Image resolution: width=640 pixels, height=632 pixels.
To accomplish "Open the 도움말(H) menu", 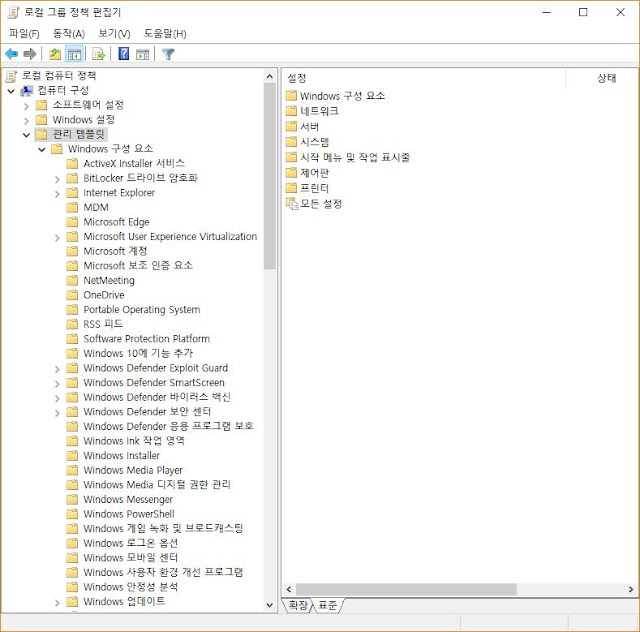I will click(164, 33).
